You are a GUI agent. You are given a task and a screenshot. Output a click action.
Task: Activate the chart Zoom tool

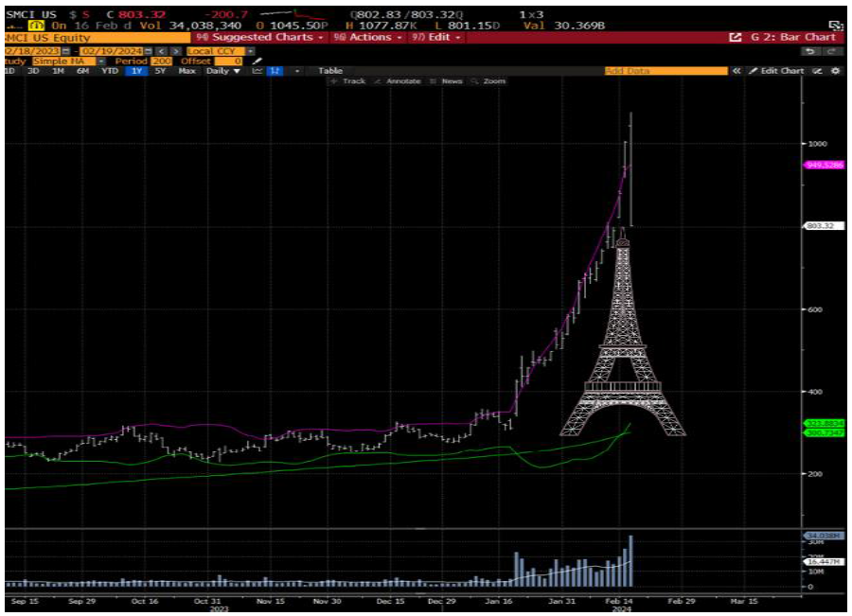coord(488,81)
